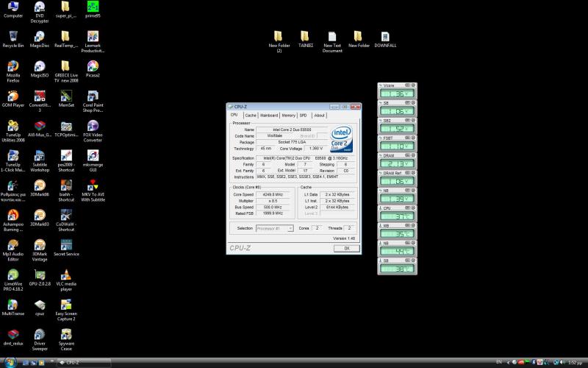This screenshot has height=368, width=588.
Task: Show hidden system tray icons arrow
Action: click(508, 363)
